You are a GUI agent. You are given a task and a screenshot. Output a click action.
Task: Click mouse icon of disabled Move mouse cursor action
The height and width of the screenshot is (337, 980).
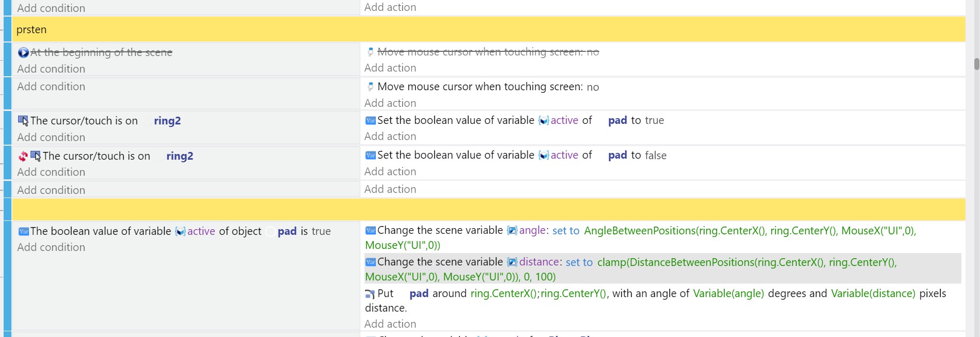click(370, 52)
